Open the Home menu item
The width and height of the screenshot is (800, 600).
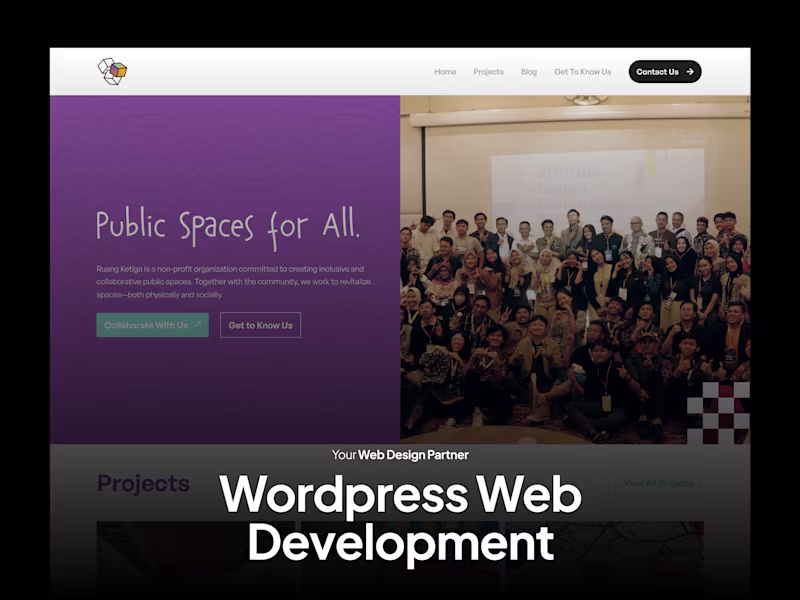[444, 71]
